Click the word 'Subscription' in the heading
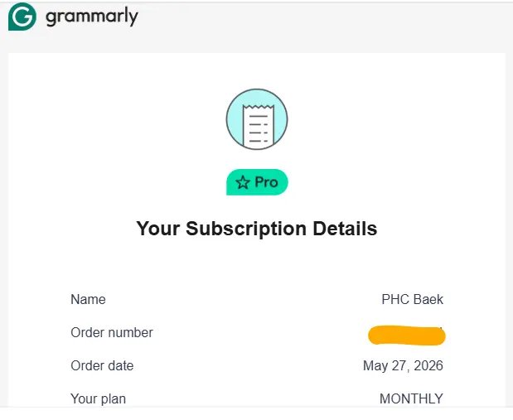 click(246, 229)
